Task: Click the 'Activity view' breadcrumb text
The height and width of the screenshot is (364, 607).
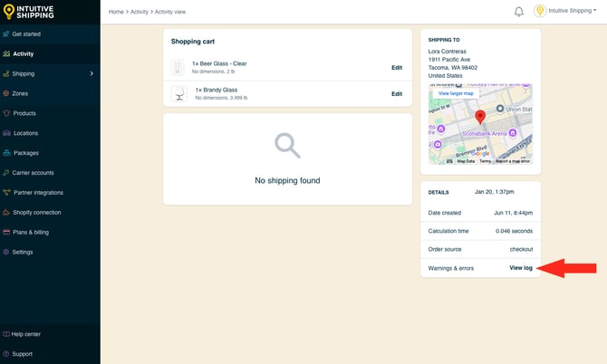Action: pos(170,12)
